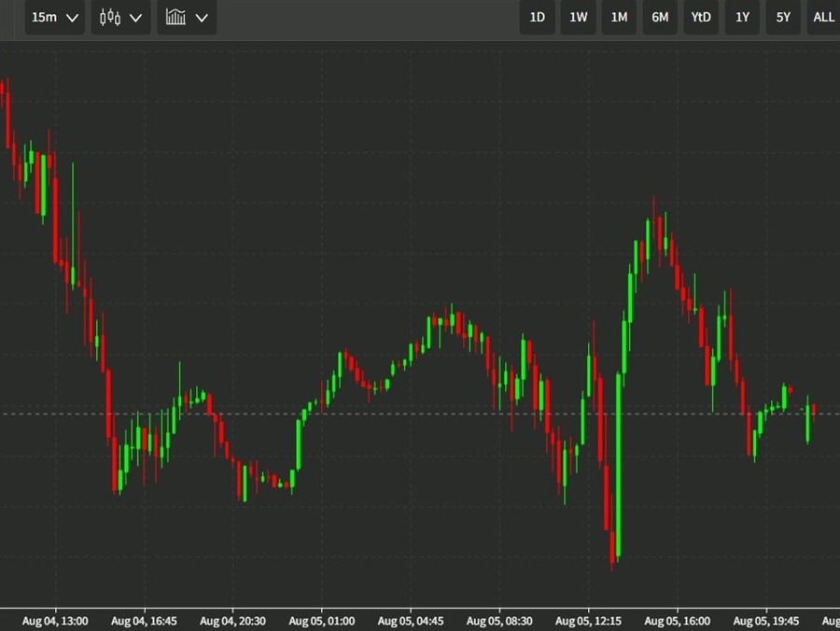840x631 pixels.
Task: Select the 6M time range
Action: pyautogui.click(x=660, y=18)
